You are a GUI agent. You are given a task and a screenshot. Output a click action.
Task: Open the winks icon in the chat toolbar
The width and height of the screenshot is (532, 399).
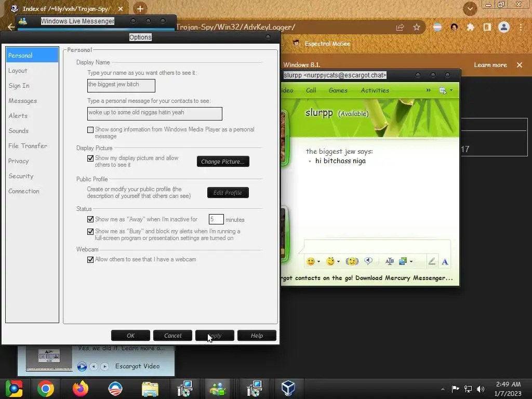click(330, 261)
